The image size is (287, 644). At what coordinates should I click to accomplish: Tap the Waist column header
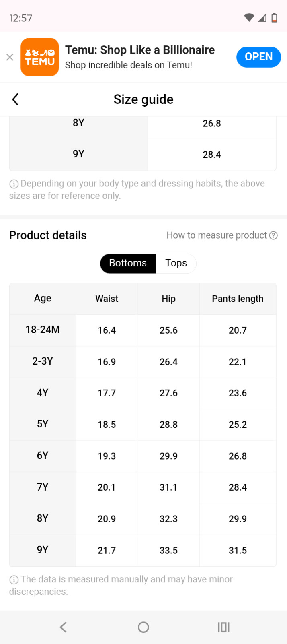(x=107, y=299)
